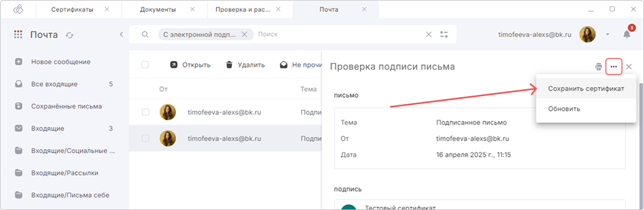Viewport: 644px width, 210px height.
Task: Click the Сохранённые письма disk icon
Action: [19, 106]
